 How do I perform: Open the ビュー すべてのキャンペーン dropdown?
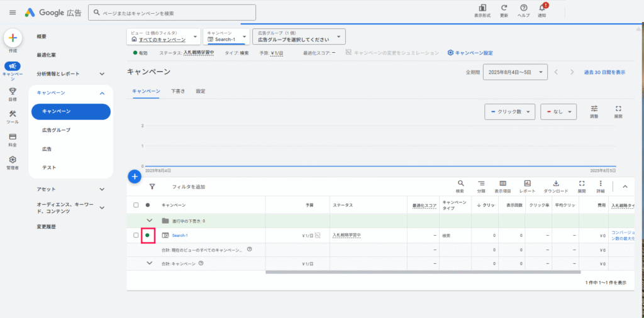point(164,36)
